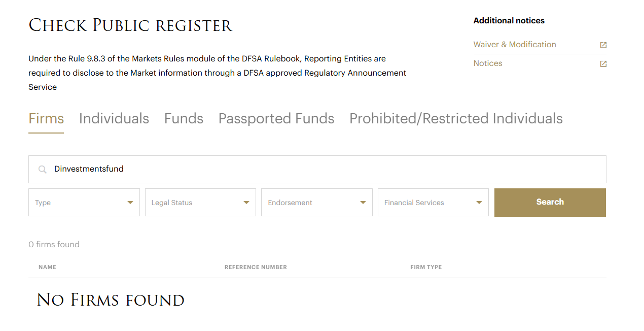Switch to the Individuals tab
Image resolution: width=644 pixels, height=331 pixels.
click(114, 119)
